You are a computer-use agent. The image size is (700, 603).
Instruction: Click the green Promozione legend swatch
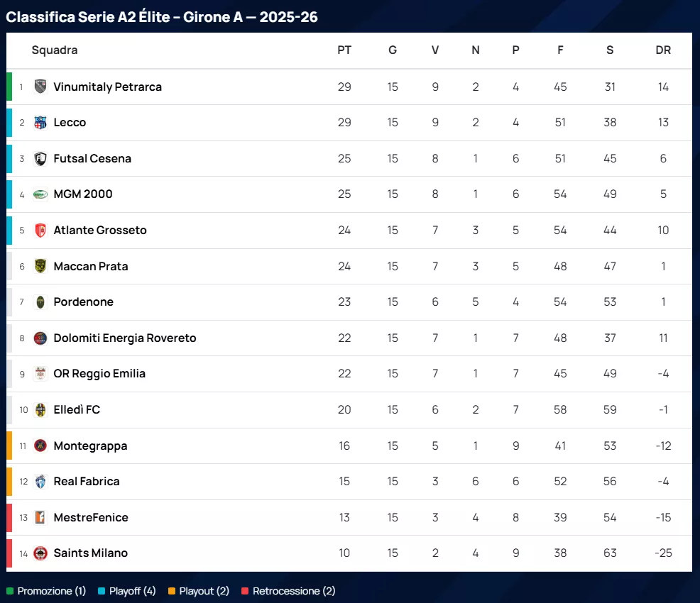click(10, 591)
